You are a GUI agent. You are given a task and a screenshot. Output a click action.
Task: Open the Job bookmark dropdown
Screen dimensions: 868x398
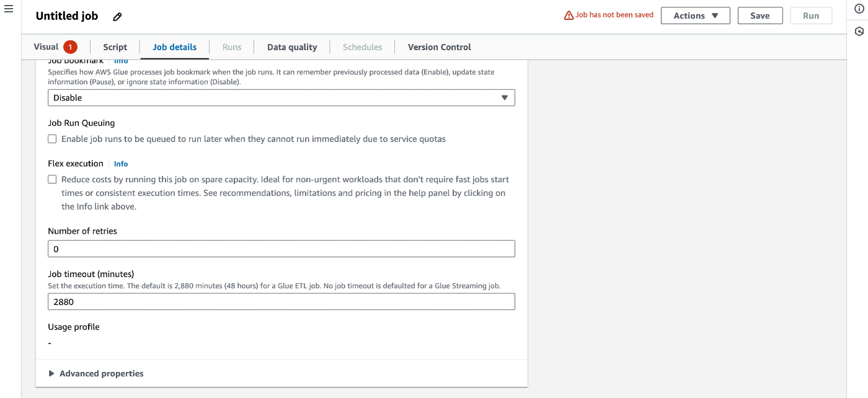pos(281,98)
